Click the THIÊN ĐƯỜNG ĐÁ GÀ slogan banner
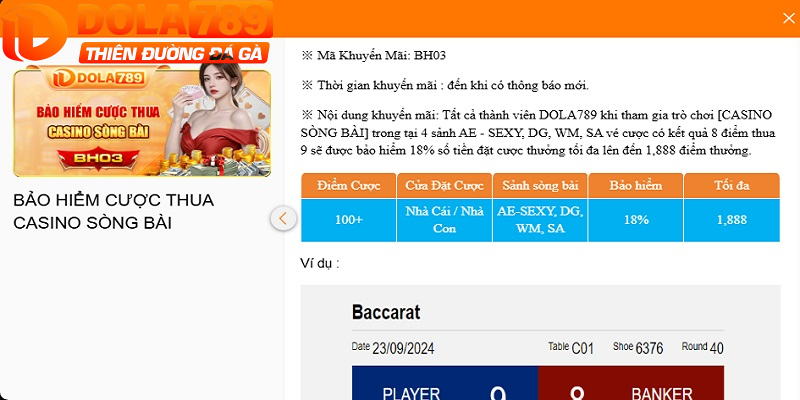This screenshot has width=800, height=400. click(x=174, y=53)
